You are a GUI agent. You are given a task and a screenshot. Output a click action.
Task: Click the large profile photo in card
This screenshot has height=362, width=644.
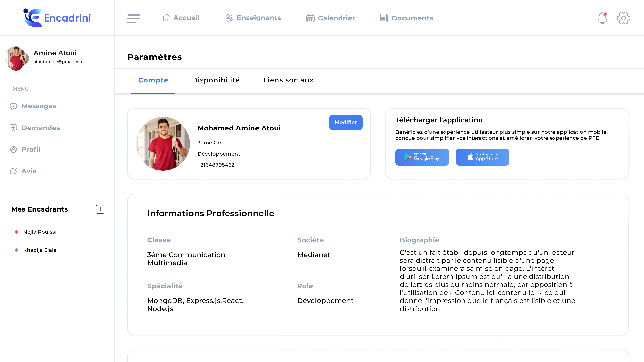(x=163, y=144)
